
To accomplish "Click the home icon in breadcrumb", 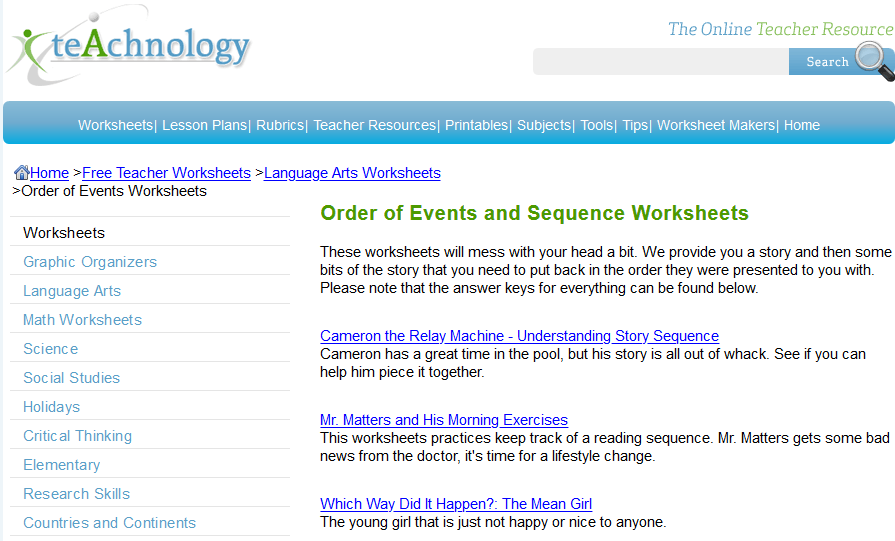I will 22,172.
